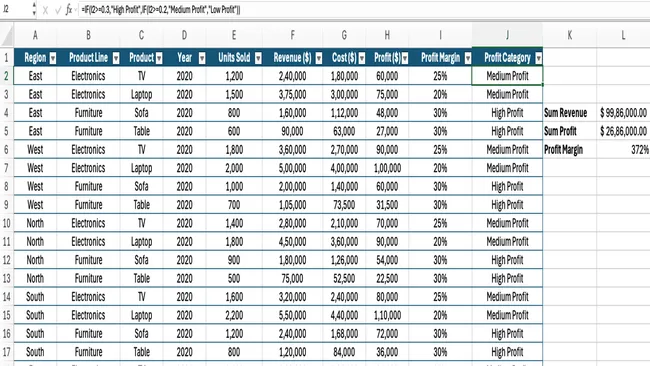The image size is (650, 366).
Task: Click East region cell in row 2
Action: click(35, 76)
